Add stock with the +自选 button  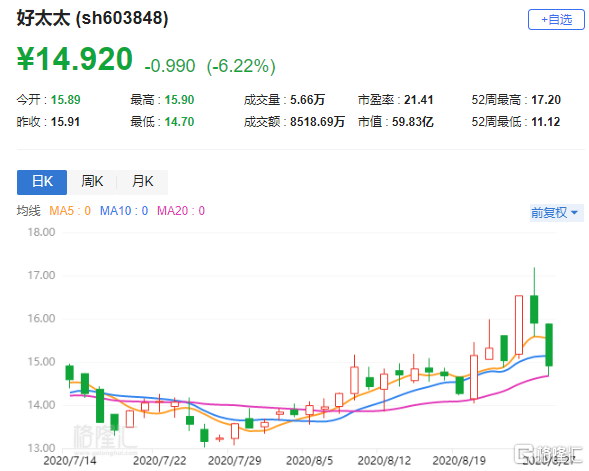pos(556,20)
